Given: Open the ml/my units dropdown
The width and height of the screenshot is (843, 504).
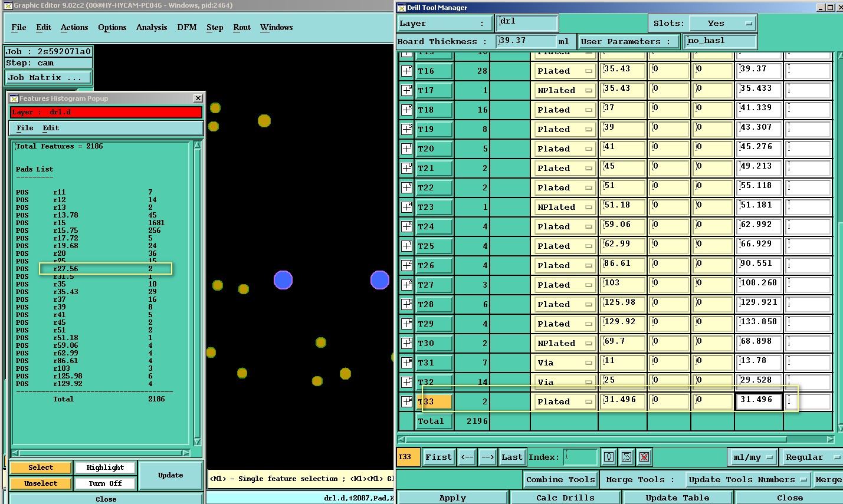Looking at the screenshot, I should point(753,457).
